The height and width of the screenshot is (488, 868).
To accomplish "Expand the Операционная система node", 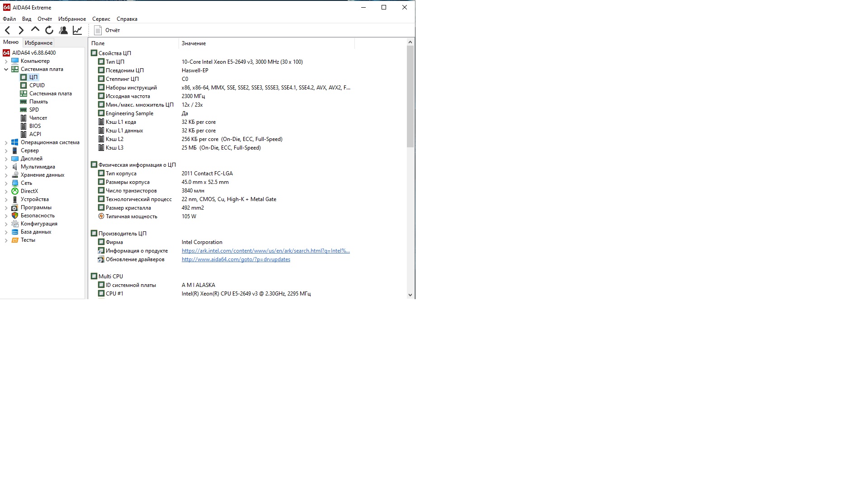I will [6, 143].
